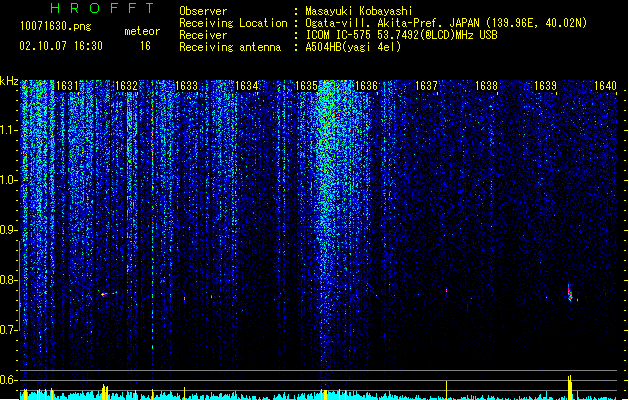Click the ICOM IC-575 receiver text
This screenshot has width=629, height=400.
[x=401, y=35]
